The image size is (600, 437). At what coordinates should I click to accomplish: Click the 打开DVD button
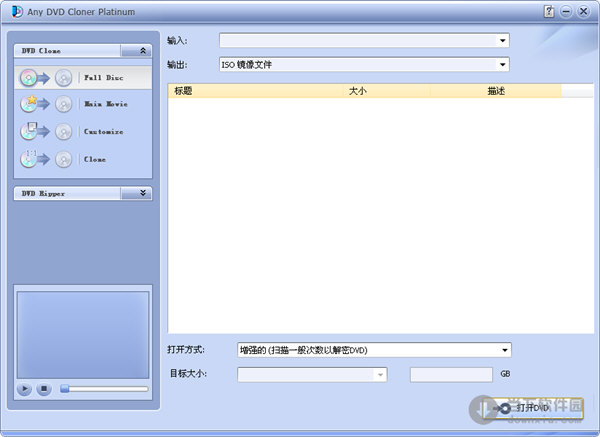pyautogui.click(x=533, y=408)
